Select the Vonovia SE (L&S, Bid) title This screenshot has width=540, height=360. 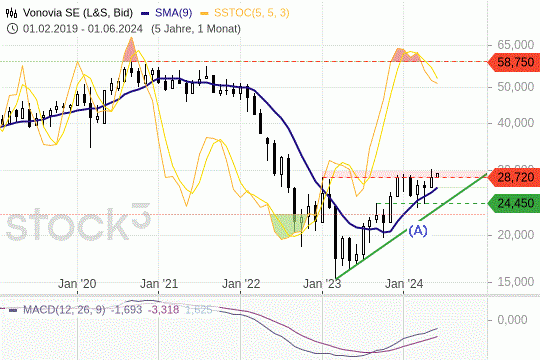(x=78, y=13)
